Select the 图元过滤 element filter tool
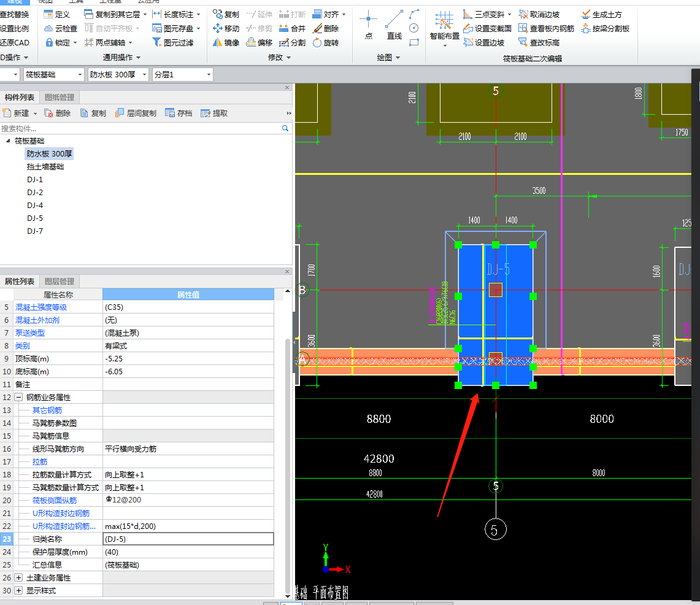Screen dimensions: 700x605 (x=173, y=42)
